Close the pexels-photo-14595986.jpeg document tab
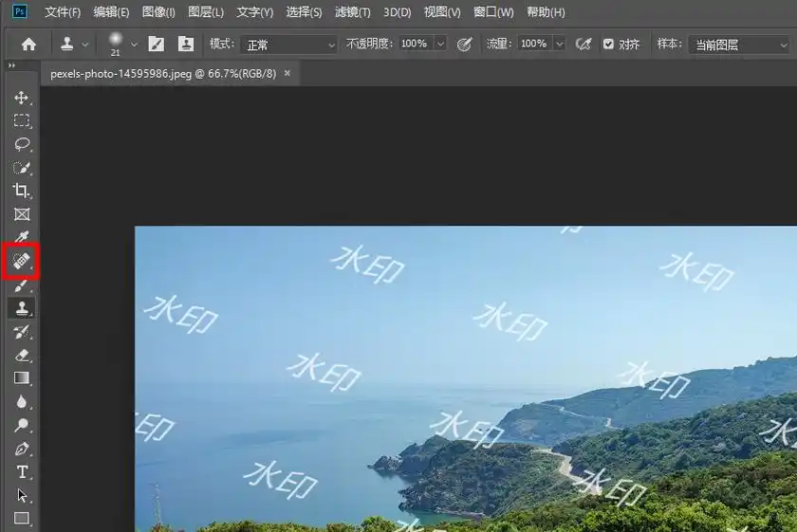Screen dimensions: 797x532 [287, 73]
